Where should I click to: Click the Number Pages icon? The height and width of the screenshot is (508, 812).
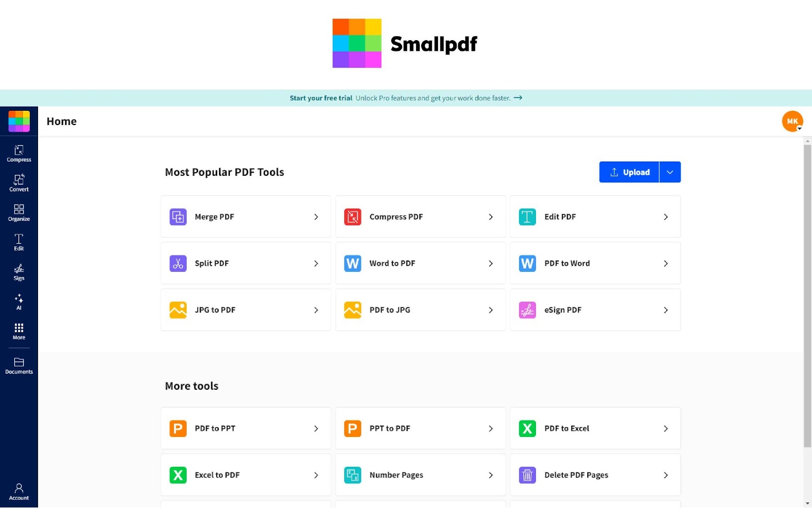(353, 475)
